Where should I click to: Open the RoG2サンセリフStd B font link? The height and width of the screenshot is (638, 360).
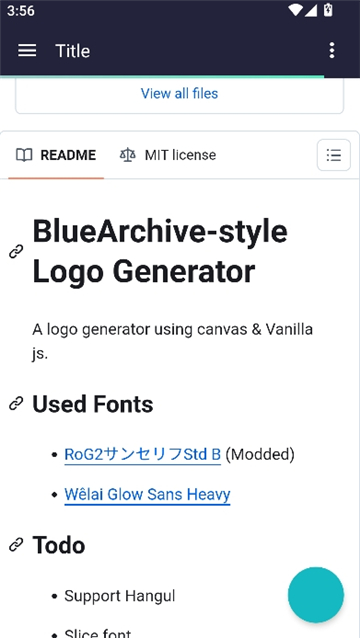[142, 454]
